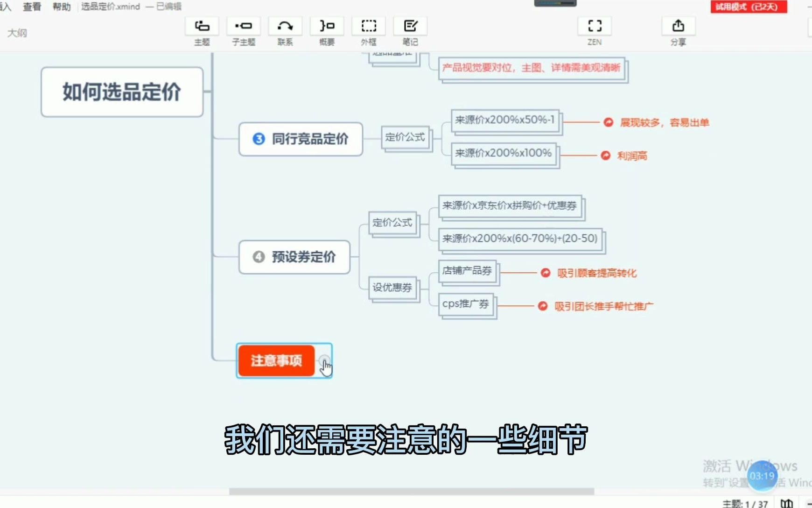The image size is (812, 508).
Task: Click the gray number 4 marker
Action: coord(259,257)
